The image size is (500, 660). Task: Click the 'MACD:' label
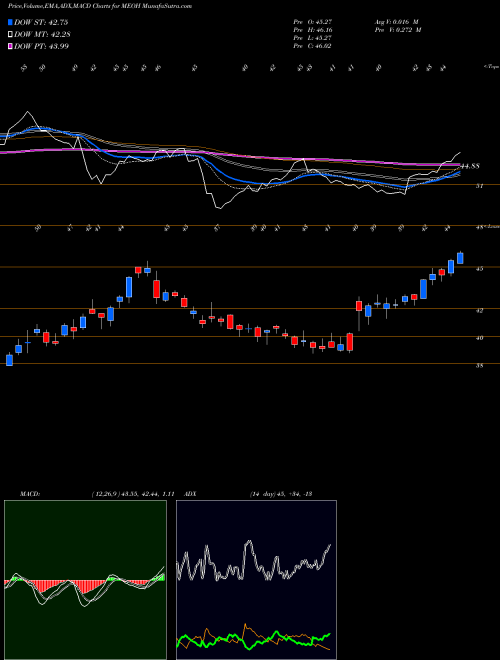[x=29, y=494]
